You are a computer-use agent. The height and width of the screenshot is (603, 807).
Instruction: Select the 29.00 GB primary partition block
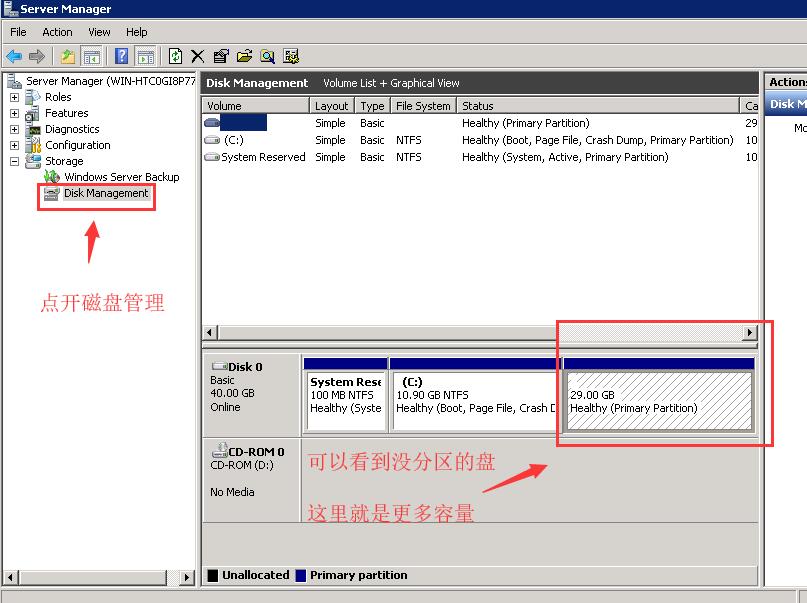tap(659, 396)
